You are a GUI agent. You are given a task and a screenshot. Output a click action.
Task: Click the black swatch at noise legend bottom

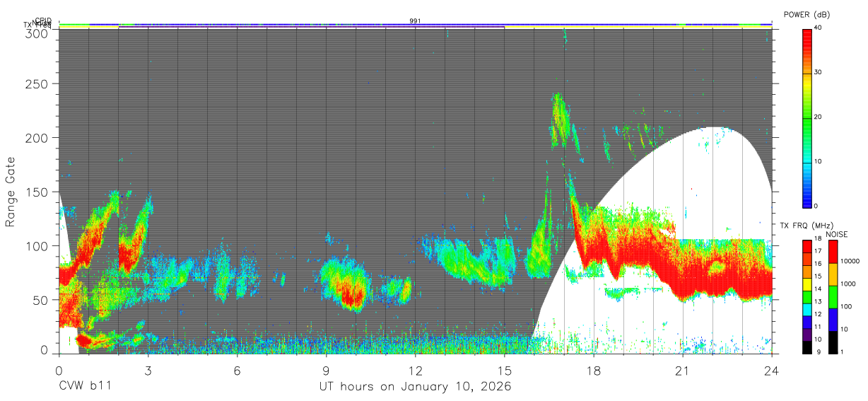(833, 342)
